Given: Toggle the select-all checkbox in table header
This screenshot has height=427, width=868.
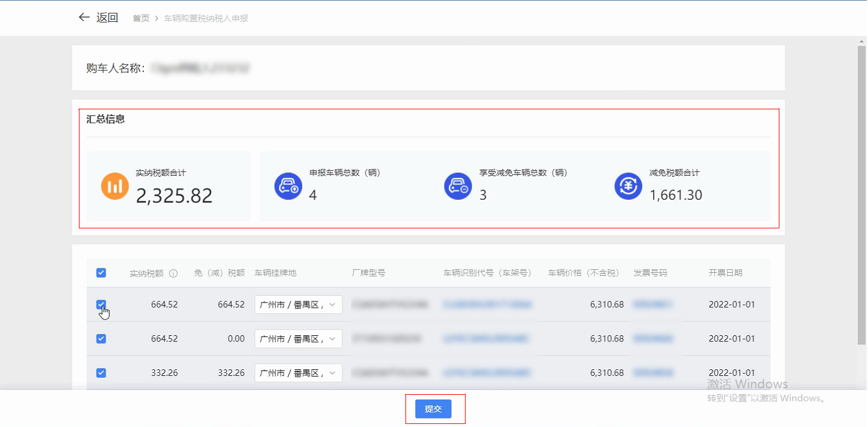Looking at the screenshot, I should [x=101, y=273].
